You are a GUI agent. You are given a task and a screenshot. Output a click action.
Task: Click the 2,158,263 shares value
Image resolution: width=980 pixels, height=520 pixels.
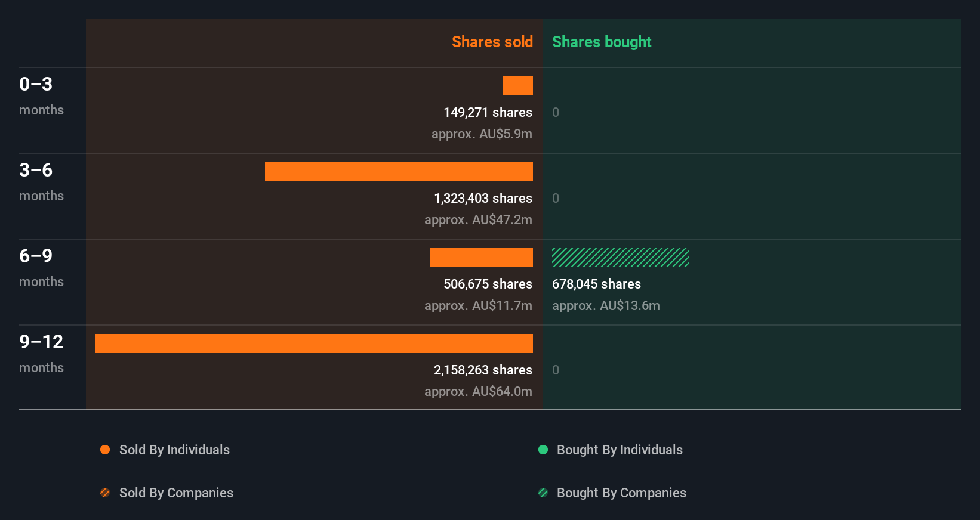[483, 370]
